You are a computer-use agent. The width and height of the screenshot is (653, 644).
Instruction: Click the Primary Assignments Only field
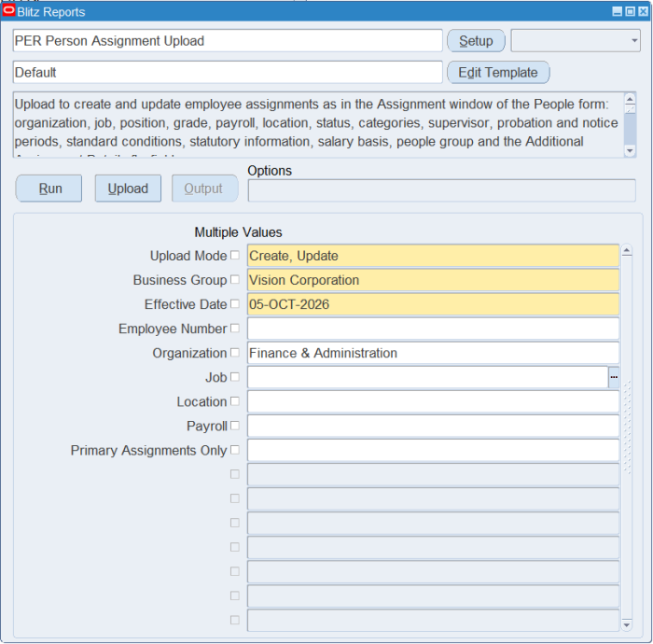click(433, 450)
